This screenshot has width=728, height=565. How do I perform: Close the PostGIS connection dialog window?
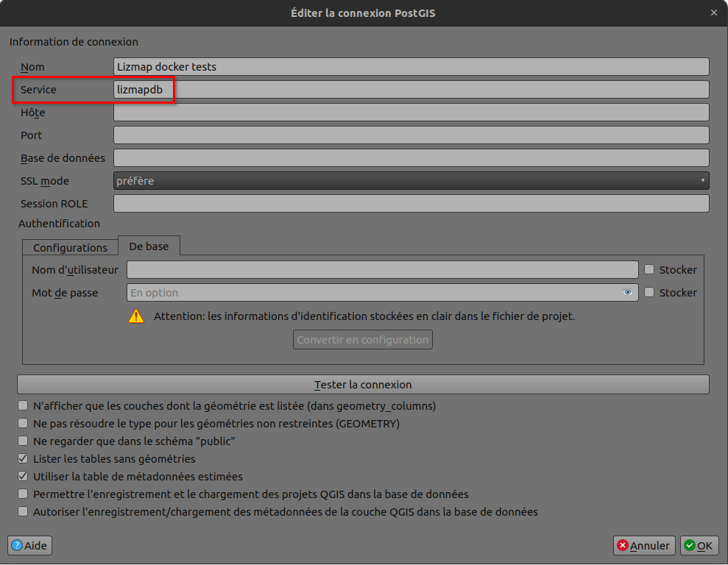[713, 13]
